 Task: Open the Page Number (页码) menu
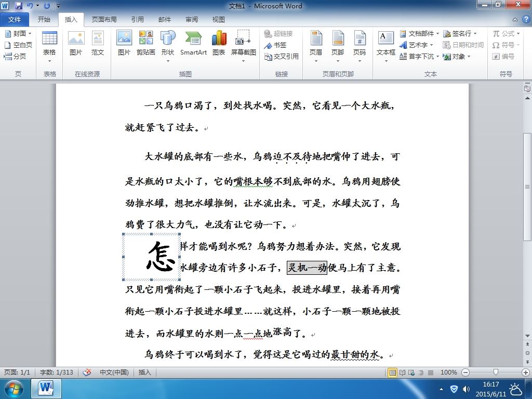click(x=360, y=47)
